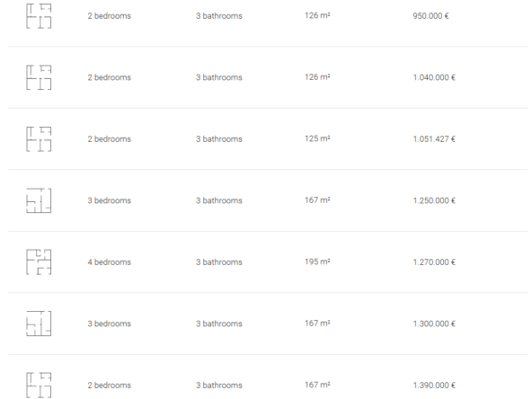Screen dimensions: 532x399
Task: Click 3 bathrooms in the 195 m² row
Action: [219, 262]
